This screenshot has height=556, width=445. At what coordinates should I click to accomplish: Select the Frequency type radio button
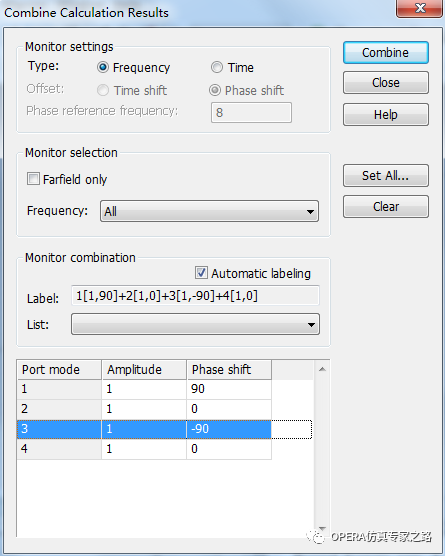point(103,67)
